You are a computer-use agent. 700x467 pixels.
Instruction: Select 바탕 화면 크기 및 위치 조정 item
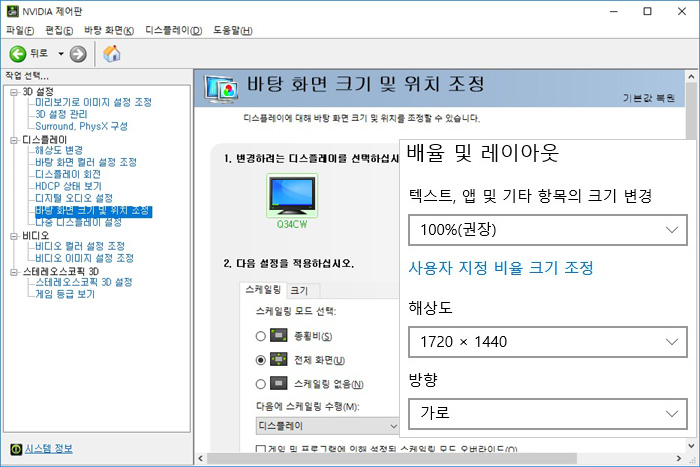(x=94, y=211)
